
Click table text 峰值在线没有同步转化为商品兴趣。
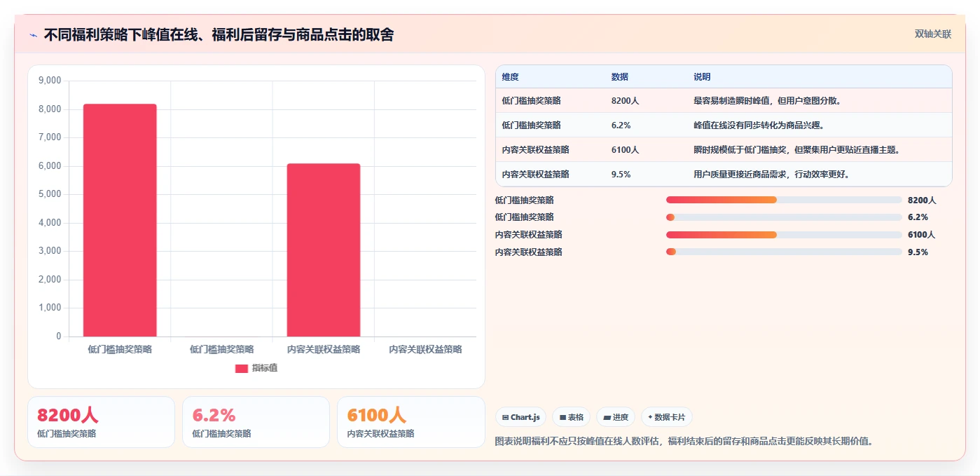tap(759, 125)
